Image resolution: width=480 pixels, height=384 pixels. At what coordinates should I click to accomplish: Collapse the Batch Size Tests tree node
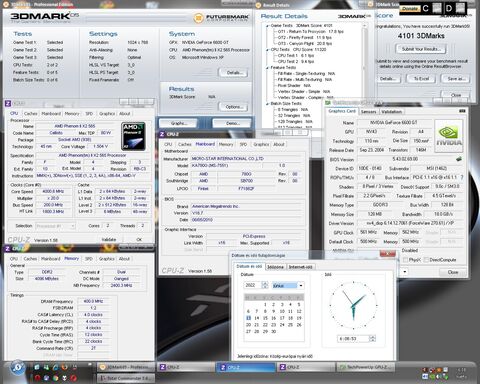(267, 104)
